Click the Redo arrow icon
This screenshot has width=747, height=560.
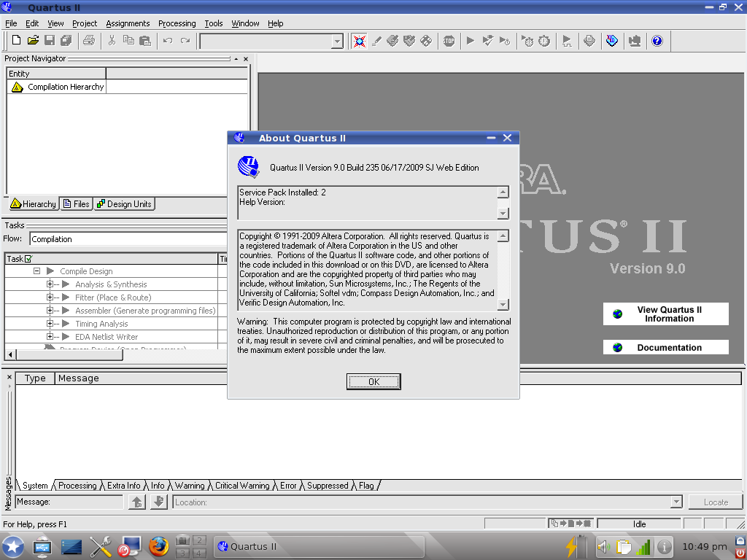click(185, 41)
